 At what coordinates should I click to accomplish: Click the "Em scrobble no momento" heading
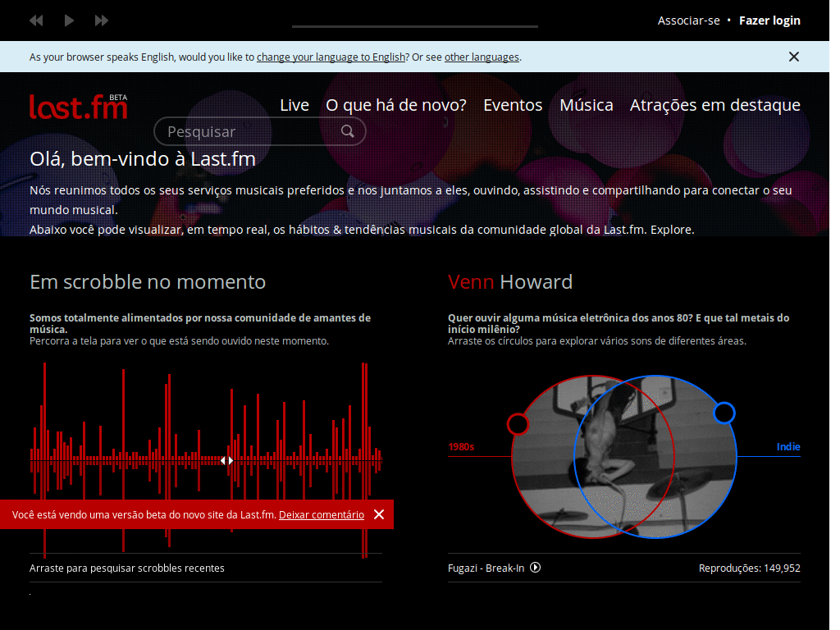pyautogui.click(x=148, y=282)
